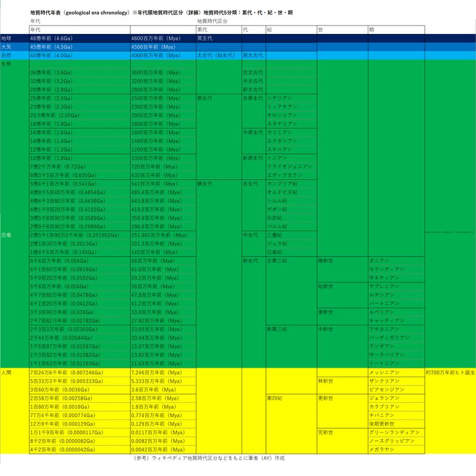Click the '始新世' epoch cell
The width and height of the screenshot is (476, 476).
[x=325, y=287]
